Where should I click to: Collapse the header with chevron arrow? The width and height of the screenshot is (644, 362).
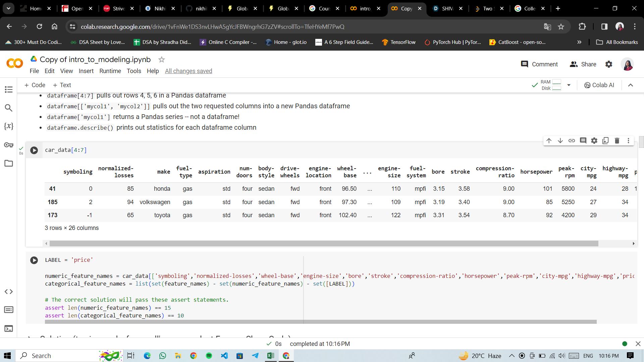point(631,85)
